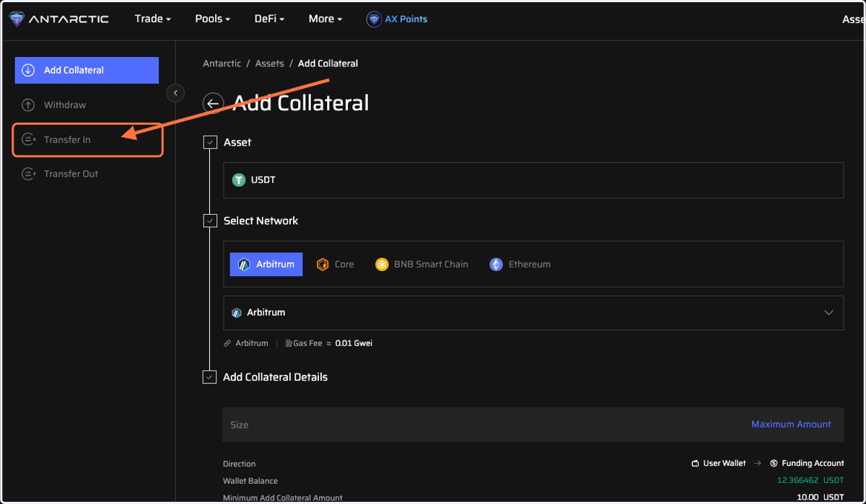866x504 pixels.
Task: Click Maximum Amount link
Action: click(791, 425)
